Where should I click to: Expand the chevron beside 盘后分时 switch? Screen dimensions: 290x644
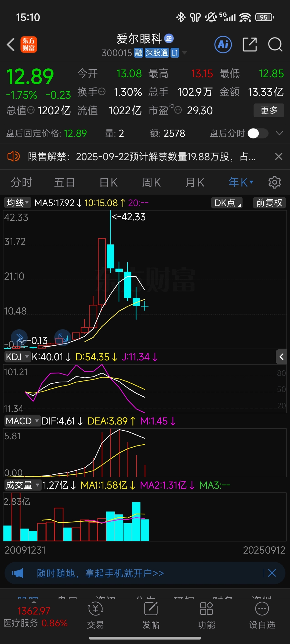click(280, 133)
